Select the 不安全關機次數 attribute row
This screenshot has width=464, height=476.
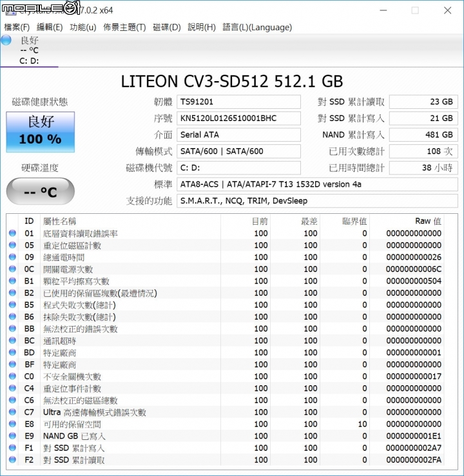pos(225,376)
